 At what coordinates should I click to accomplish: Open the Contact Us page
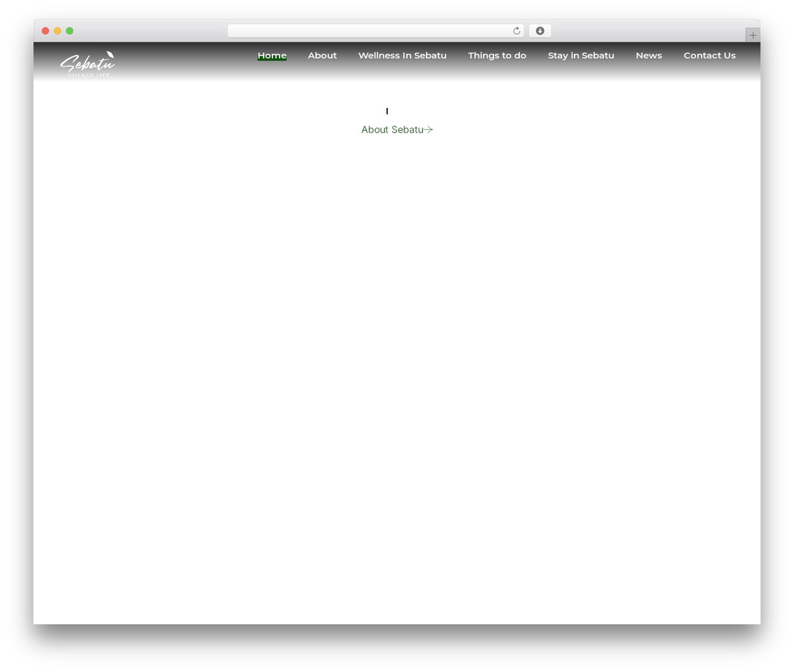point(710,55)
